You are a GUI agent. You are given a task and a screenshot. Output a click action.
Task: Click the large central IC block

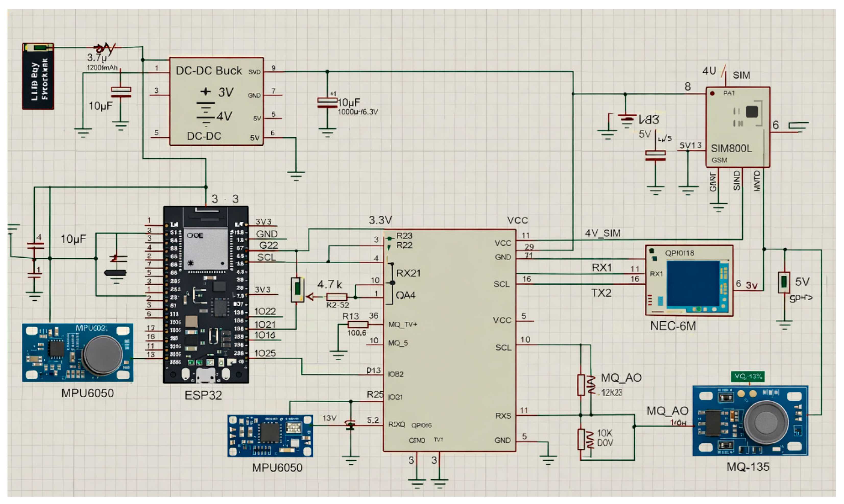tap(449, 340)
